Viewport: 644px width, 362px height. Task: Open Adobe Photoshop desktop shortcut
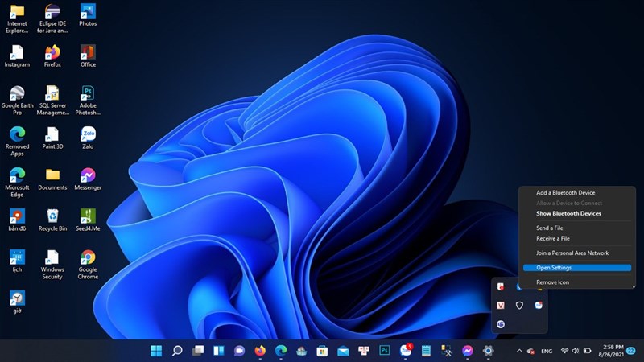coord(88,93)
